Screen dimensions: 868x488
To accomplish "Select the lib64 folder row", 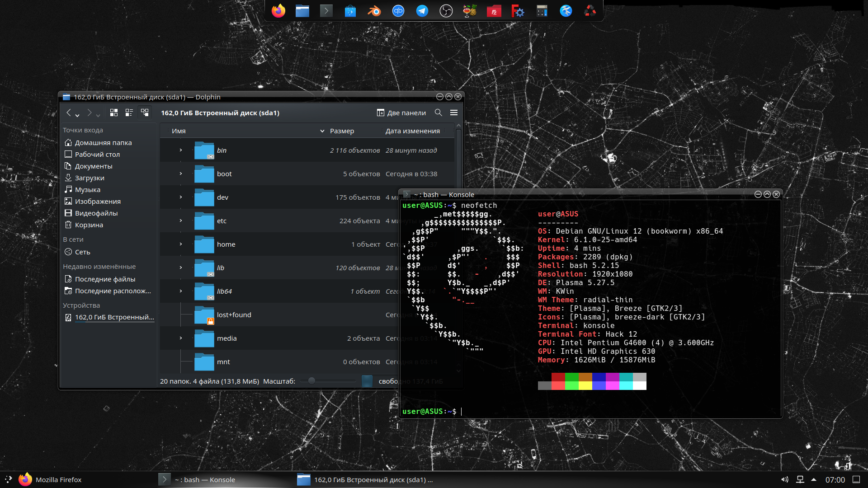I will pos(307,291).
